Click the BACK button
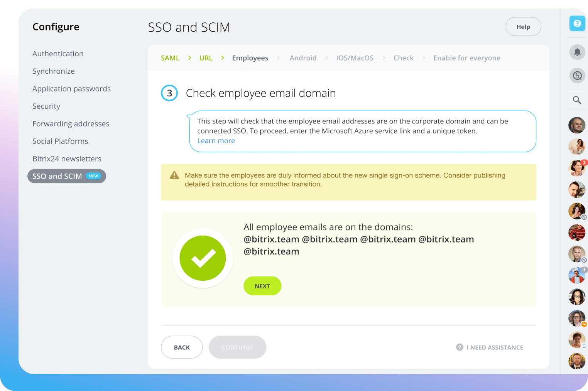 182,347
